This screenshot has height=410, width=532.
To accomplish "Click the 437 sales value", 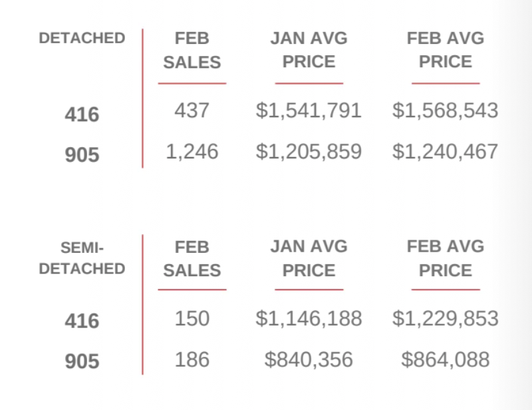I will pos(192,110).
